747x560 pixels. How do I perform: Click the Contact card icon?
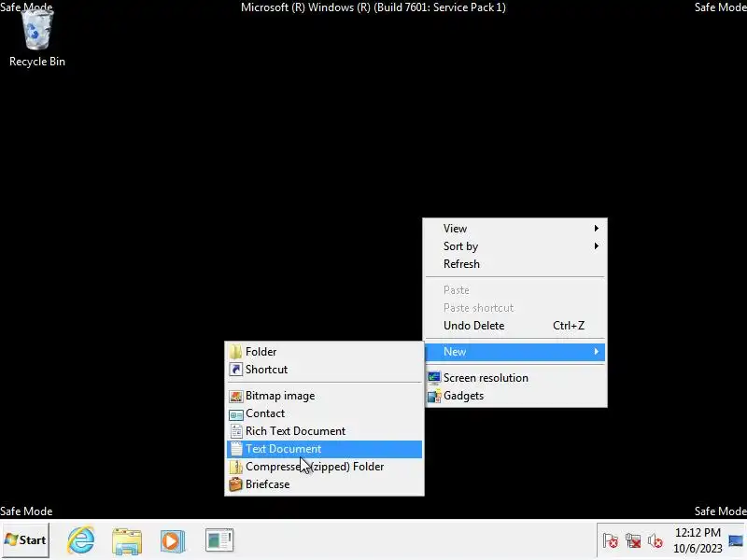pos(236,414)
